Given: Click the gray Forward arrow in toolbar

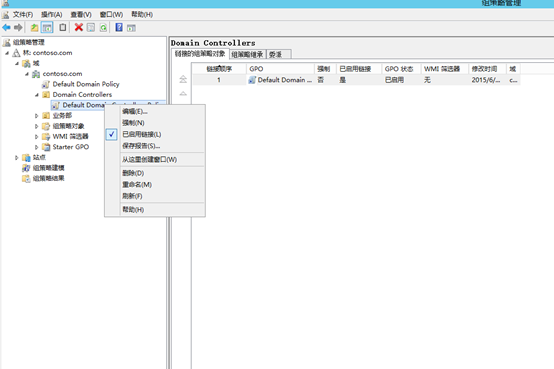Looking at the screenshot, I should pos(18,28).
